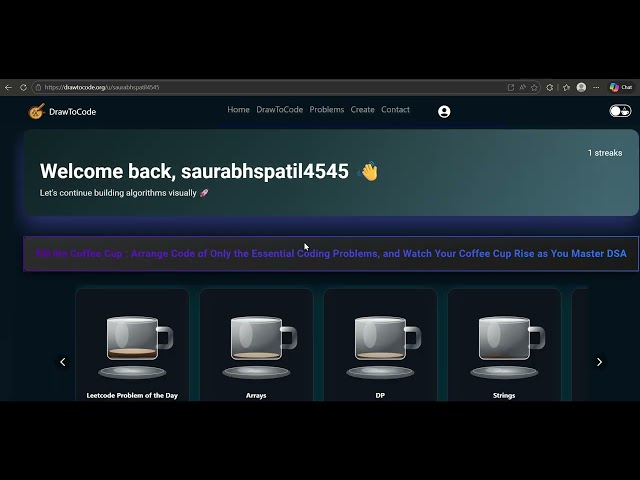Click the '1 streaks' counter

(605, 153)
